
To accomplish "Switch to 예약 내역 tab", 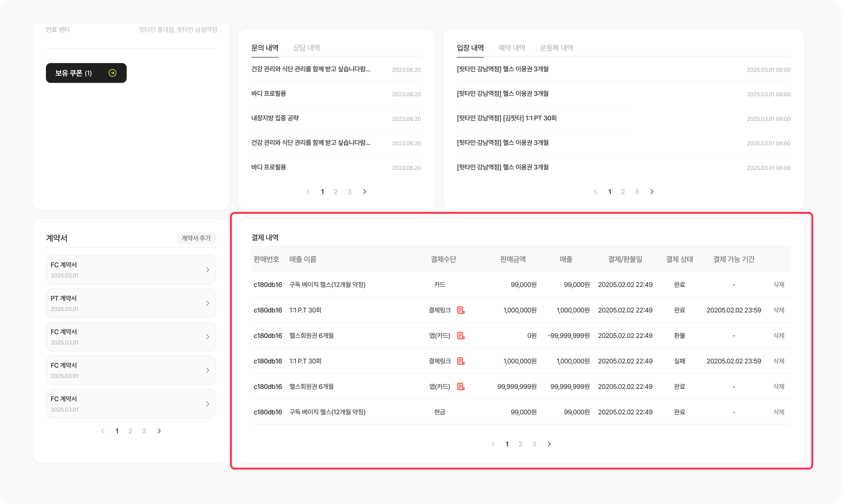I will click(511, 48).
